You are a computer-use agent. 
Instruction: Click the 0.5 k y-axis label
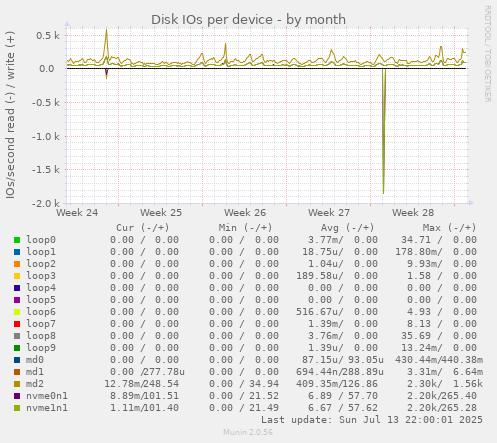(x=48, y=35)
